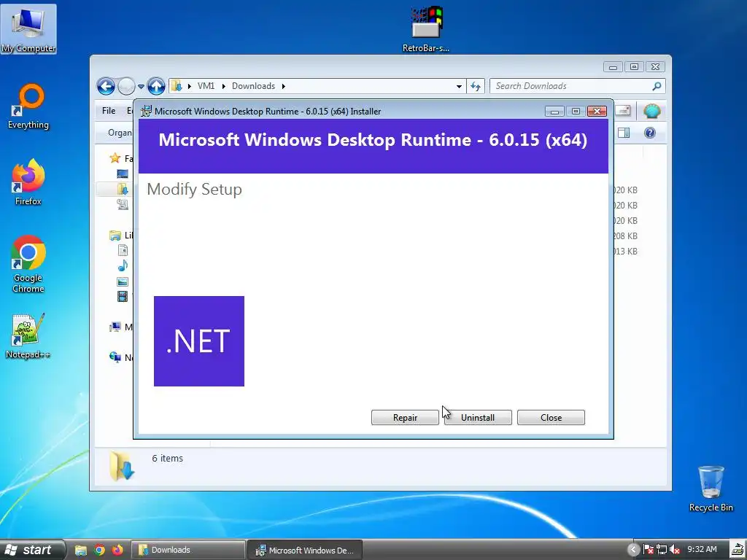Select the Desktop icon under Favorites
Viewport: 747px width, 560px height.
pyautogui.click(x=123, y=174)
